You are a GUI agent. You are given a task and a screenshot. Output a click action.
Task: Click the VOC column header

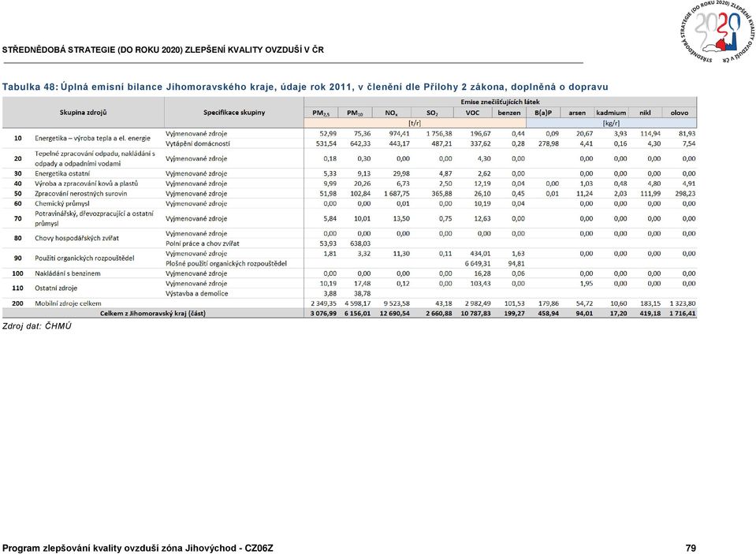[472, 113]
